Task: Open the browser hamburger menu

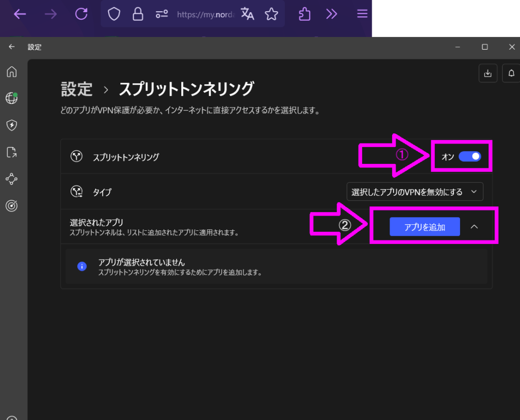Action: pos(362,14)
